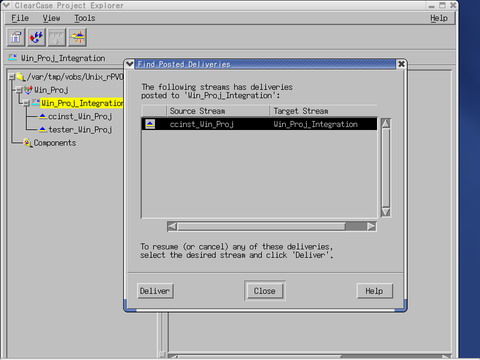Click the ccinst_Win_Proj stream icon in tree
The height and width of the screenshot is (360, 480).
(43, 116)
